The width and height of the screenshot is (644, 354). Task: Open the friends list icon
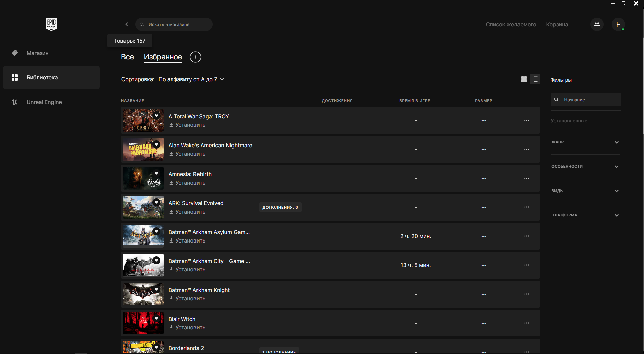tap(597, 24)
